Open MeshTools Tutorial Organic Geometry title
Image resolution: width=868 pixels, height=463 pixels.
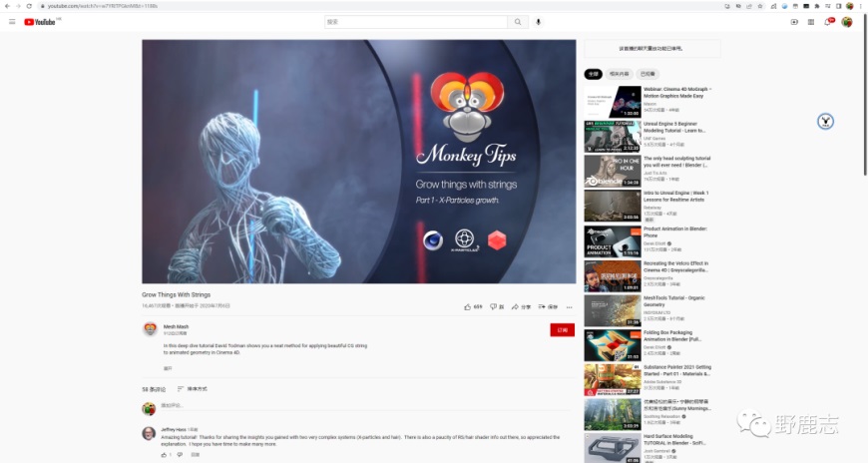coord(674,301)
